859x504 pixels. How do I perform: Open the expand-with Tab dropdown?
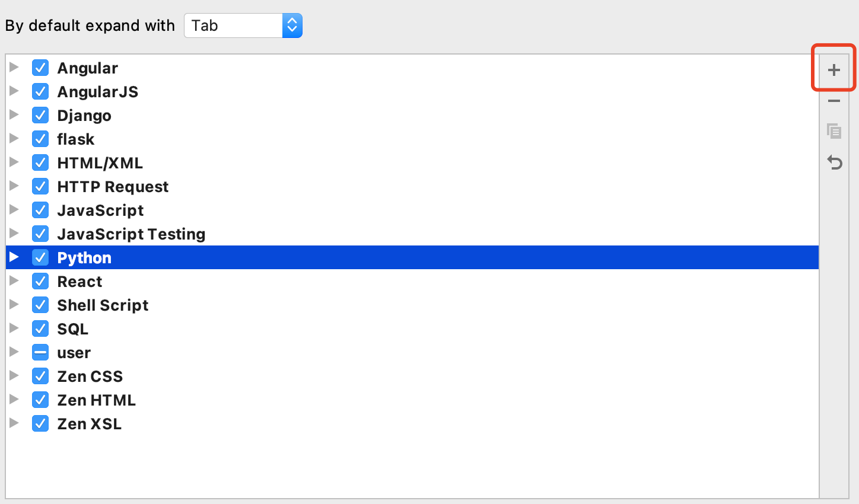243,25
